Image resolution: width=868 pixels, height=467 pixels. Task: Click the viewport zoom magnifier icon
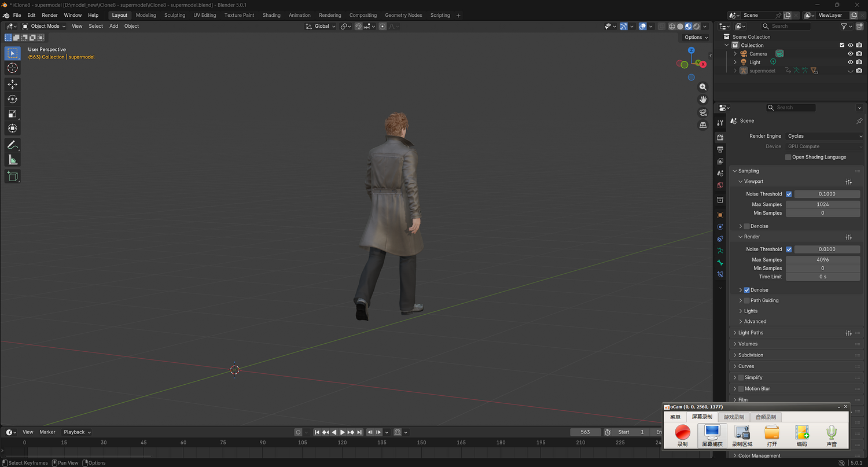(x=703, y=87)
